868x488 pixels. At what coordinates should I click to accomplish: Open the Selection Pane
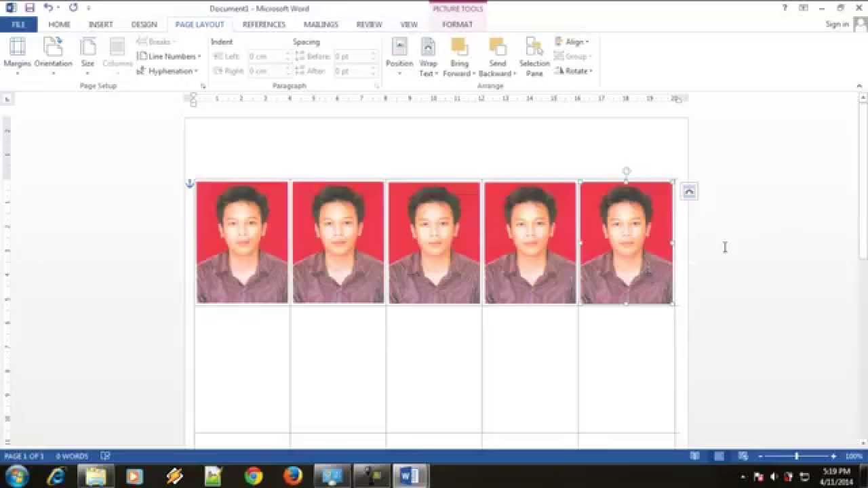[x=534, y=56]
